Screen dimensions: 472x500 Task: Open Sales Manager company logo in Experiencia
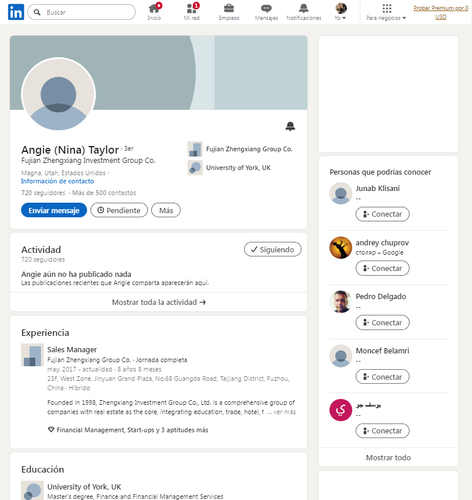point(32,355)
